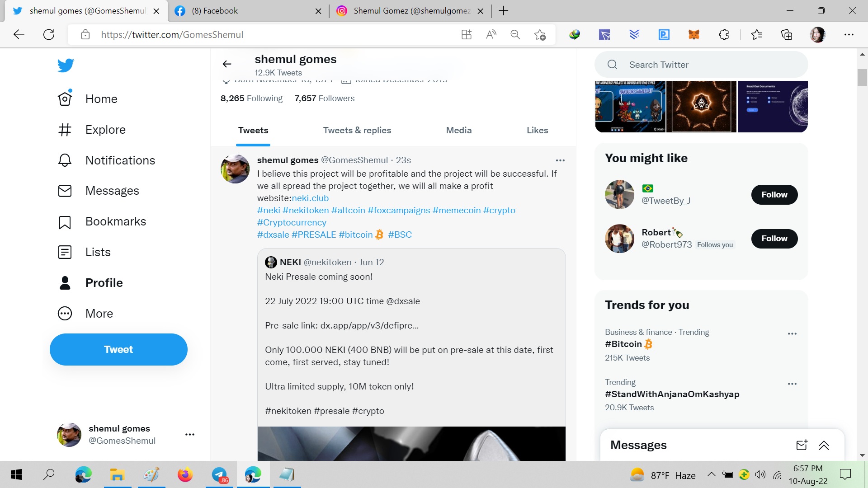
Task: Click the #dxsale hashtag
Action: click(273, 235)
